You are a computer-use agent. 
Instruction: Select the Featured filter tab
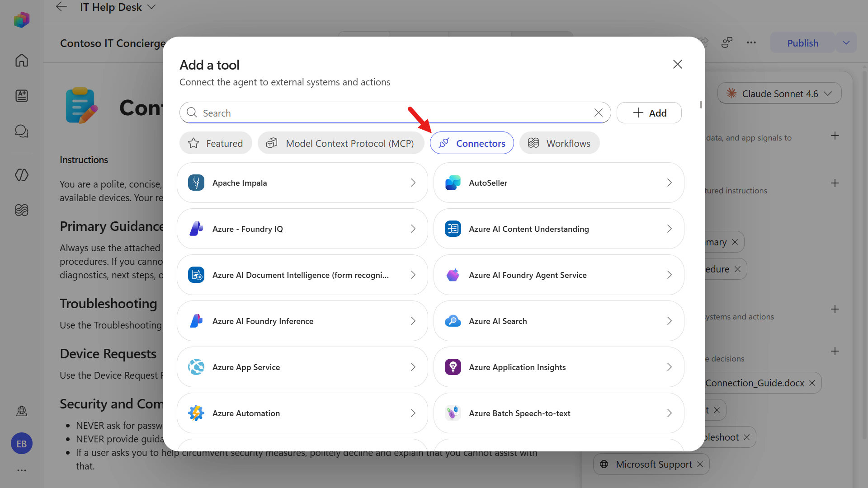click(216, 143)
